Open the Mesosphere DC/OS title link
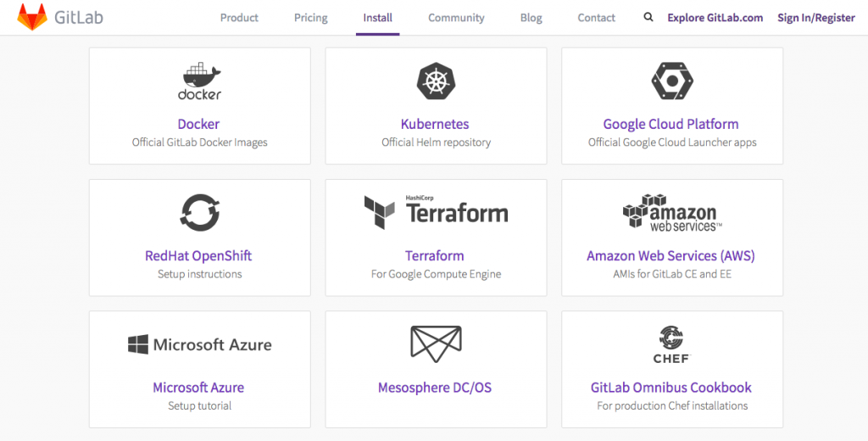 435,388
